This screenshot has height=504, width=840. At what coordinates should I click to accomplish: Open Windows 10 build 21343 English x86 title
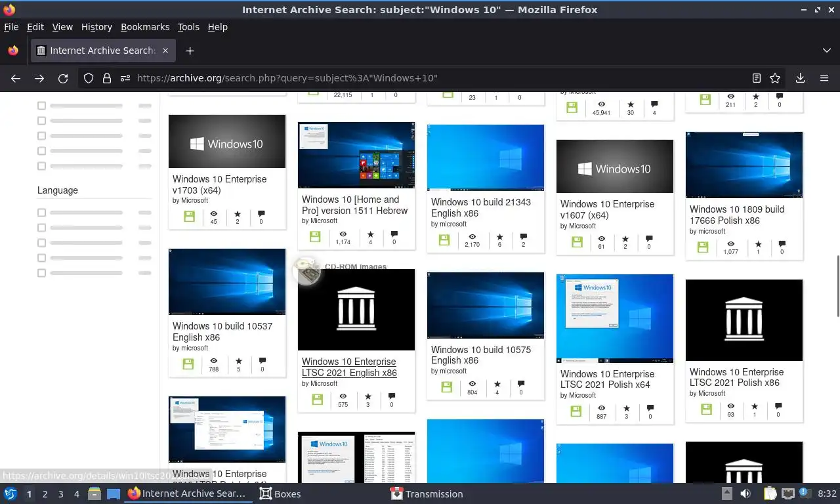click(481, 207)
